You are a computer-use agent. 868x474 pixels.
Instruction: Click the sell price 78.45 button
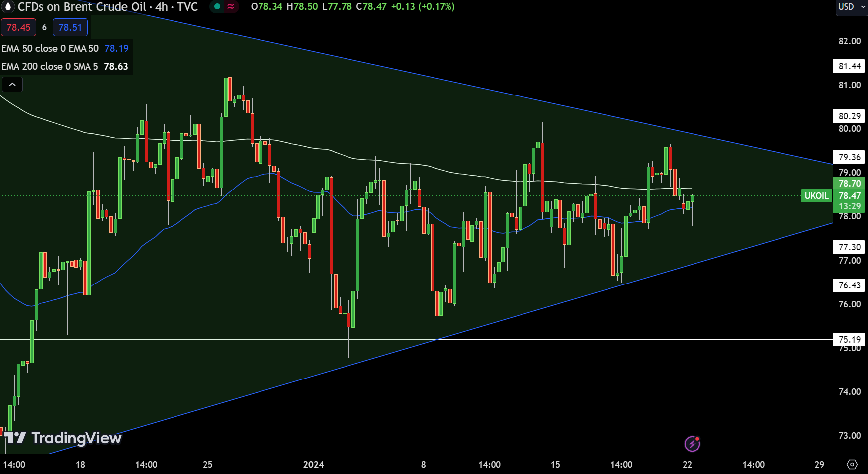click(19, 27)
